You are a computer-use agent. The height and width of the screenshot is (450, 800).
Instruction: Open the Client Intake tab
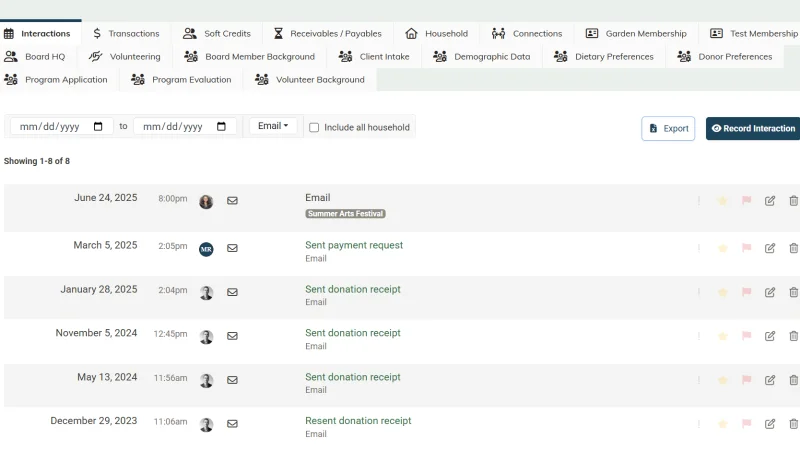[x=374, y=57]
